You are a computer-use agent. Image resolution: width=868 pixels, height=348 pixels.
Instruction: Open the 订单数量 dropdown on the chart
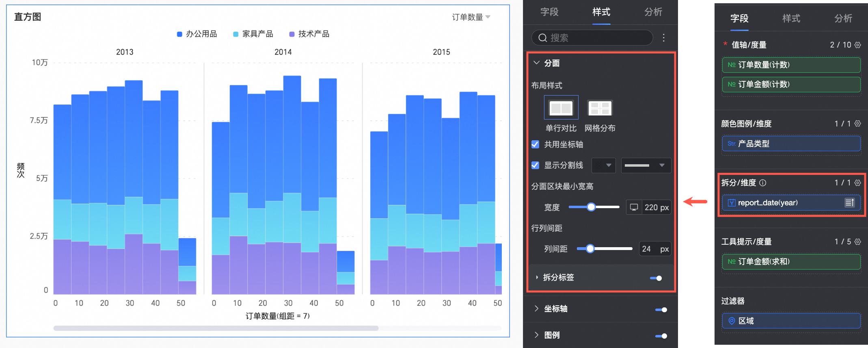click(471, 17)
